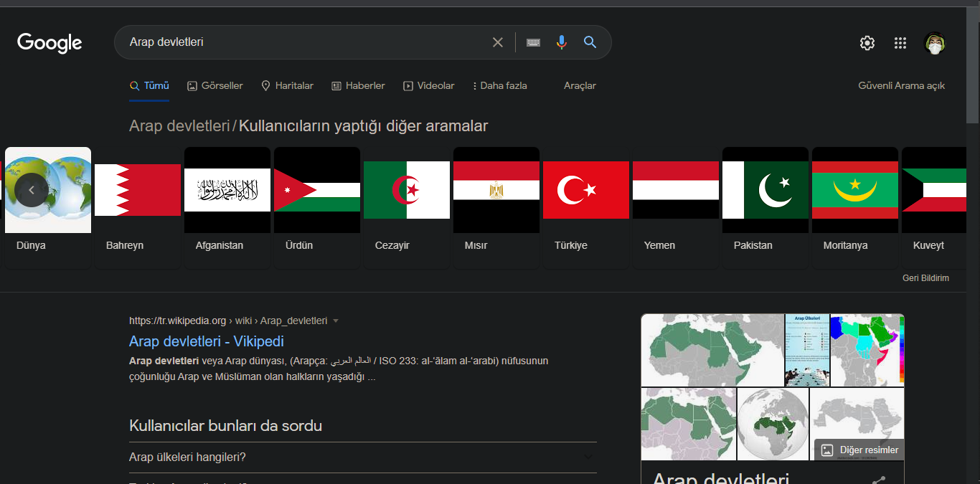Click the Google logo
980x484 pixels.
point(50,43)
